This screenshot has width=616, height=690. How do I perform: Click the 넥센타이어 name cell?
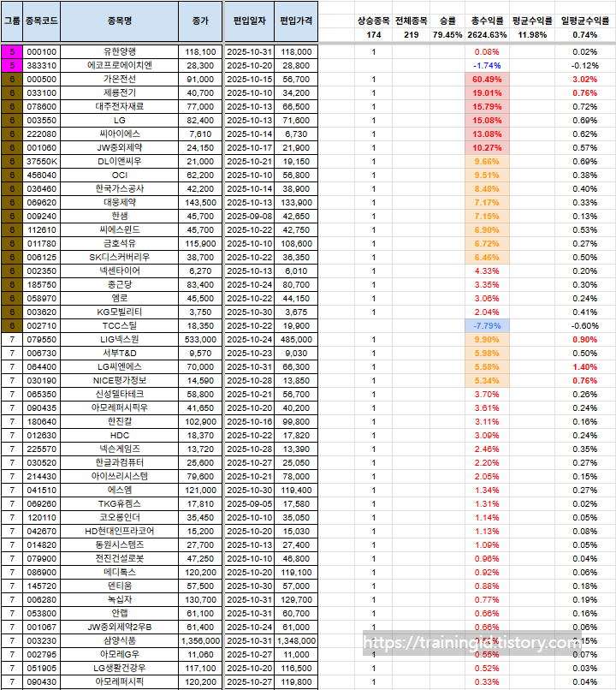pos(119,271)
